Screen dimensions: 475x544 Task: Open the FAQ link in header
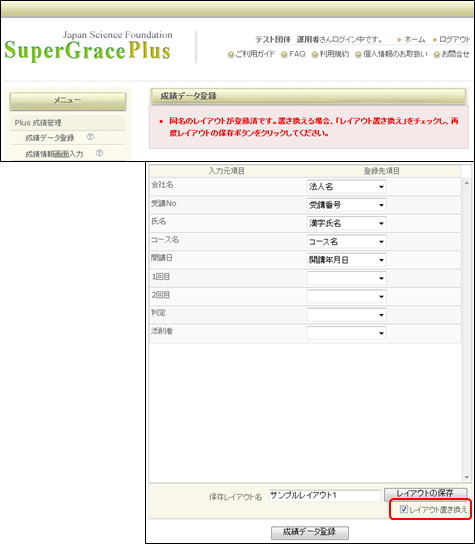(294, 54)
